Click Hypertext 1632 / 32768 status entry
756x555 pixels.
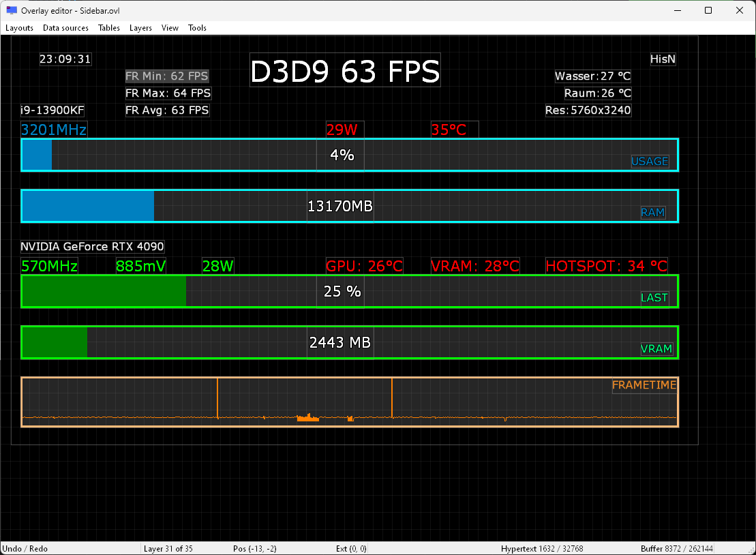tap(542, 549)
